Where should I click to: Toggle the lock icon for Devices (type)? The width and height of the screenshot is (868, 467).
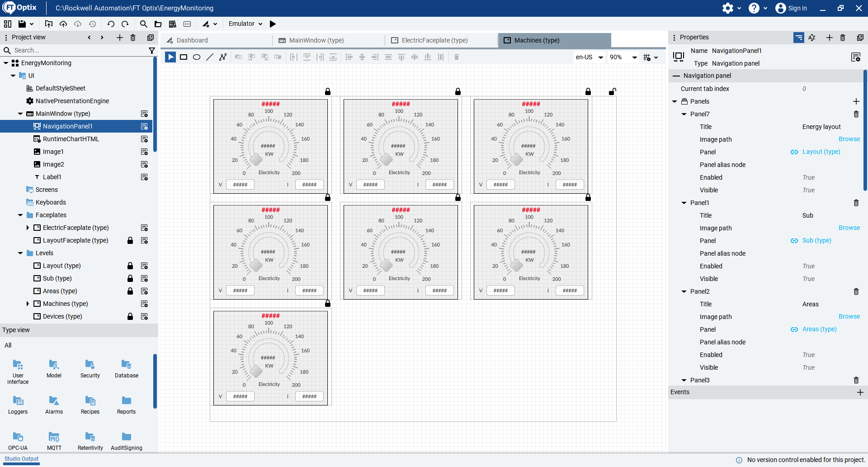[130, 316]
